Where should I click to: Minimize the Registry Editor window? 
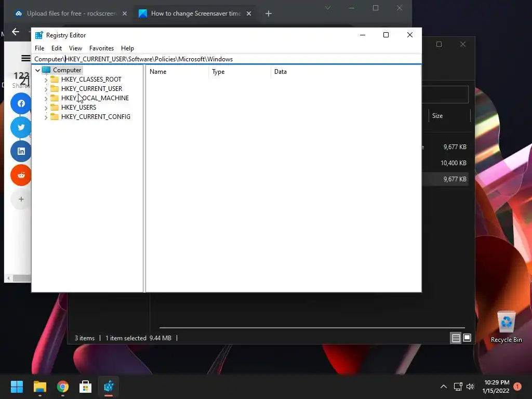point(362,35)
